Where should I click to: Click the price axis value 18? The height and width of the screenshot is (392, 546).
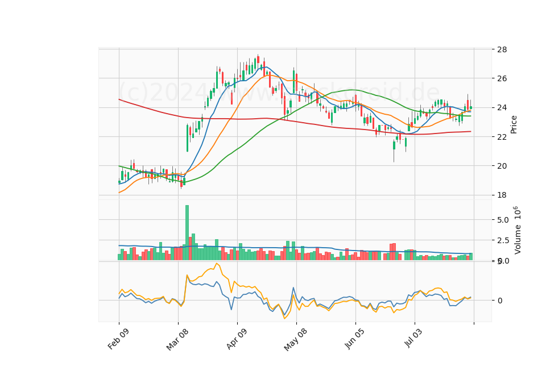pos(502,195)
